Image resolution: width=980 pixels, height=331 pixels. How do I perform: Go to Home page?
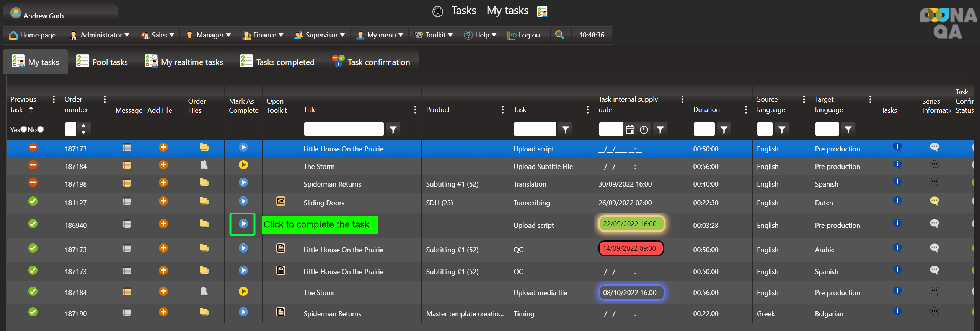pyautogui.click(x=33, y=35)
